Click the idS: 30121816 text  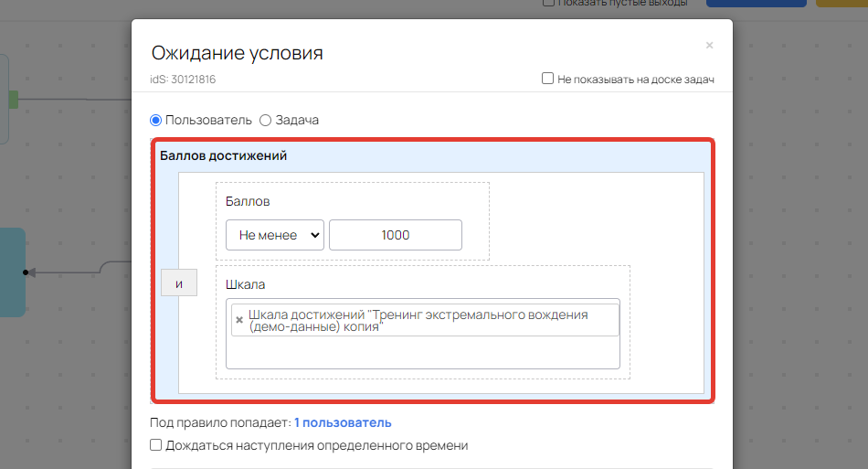pos(183,80)
